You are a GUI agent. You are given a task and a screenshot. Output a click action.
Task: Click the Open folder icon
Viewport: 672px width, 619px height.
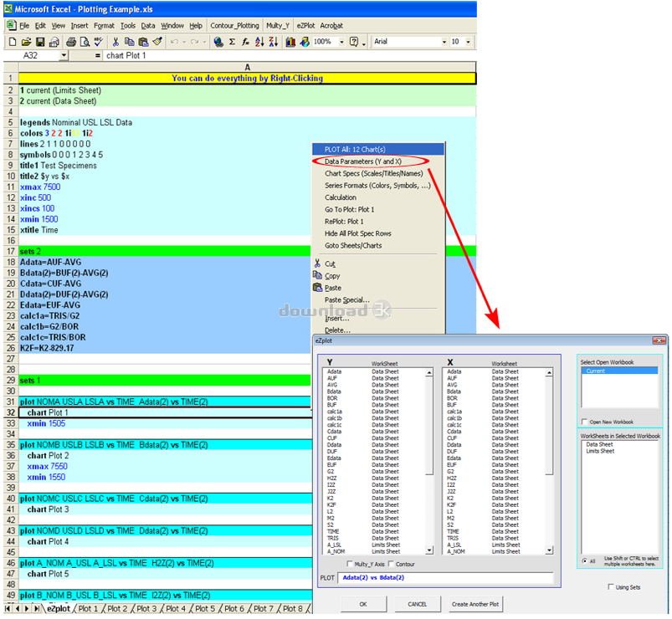point(27,42)
